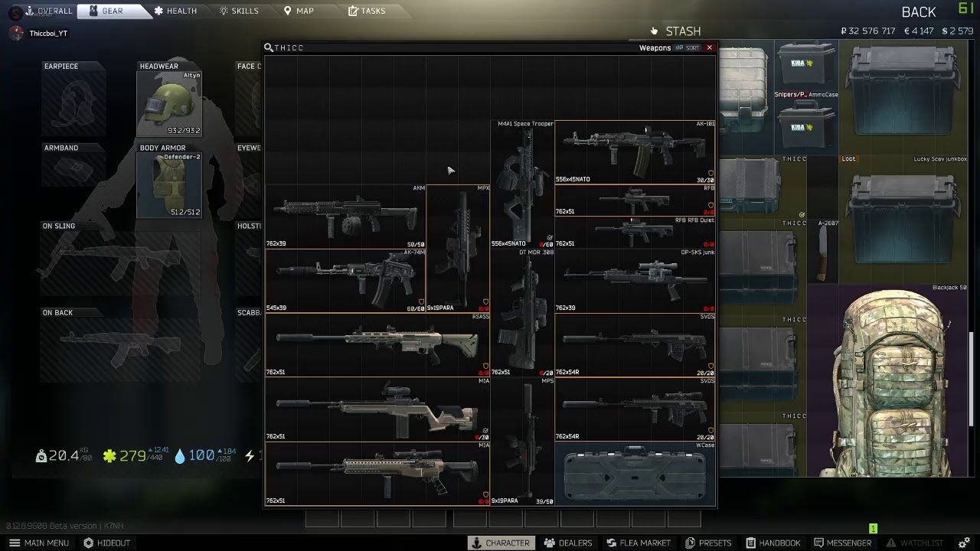The height and width of the screenshot is (551, 980).
Task: Open the Messenger
Action: [x=842, y=543]
